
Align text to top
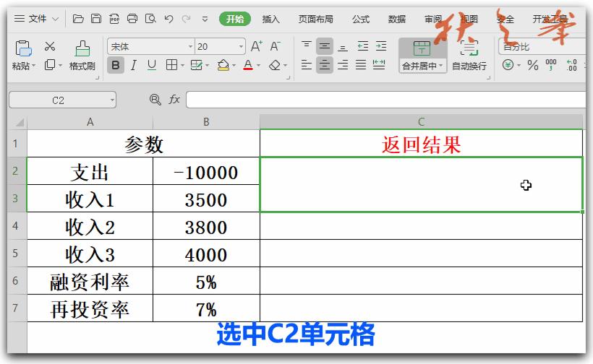[307, 46]
